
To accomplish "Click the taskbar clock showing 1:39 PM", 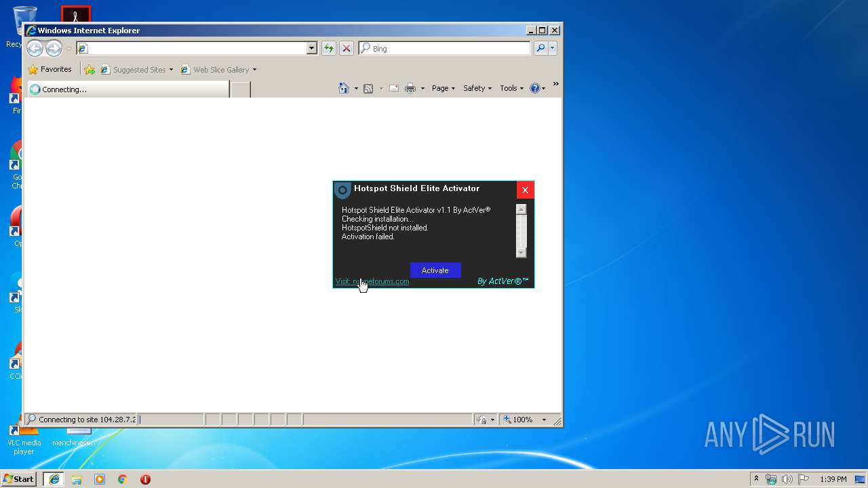I will [x=833, y=479].
